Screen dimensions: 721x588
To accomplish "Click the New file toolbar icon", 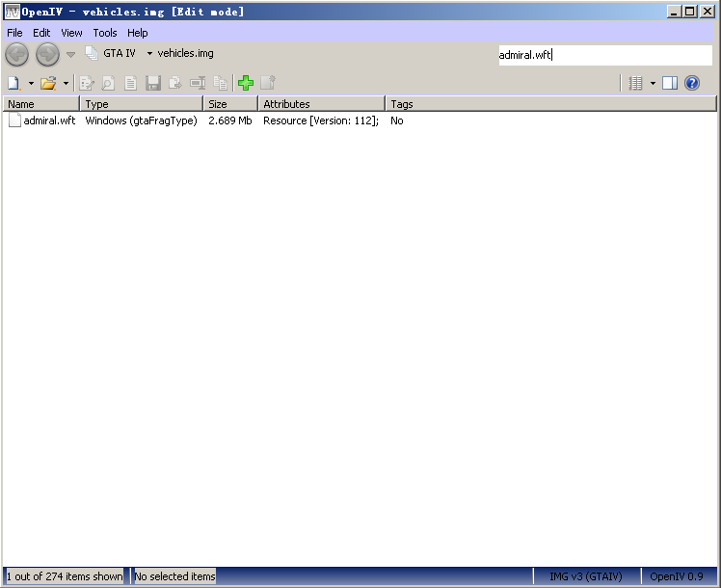I will pos(13,83).
